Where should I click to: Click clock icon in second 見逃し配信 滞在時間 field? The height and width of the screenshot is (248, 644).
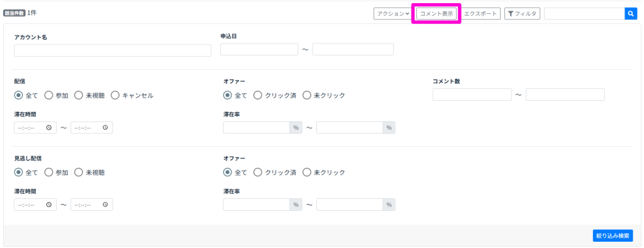pyautogui.click(x=105, y=205)
